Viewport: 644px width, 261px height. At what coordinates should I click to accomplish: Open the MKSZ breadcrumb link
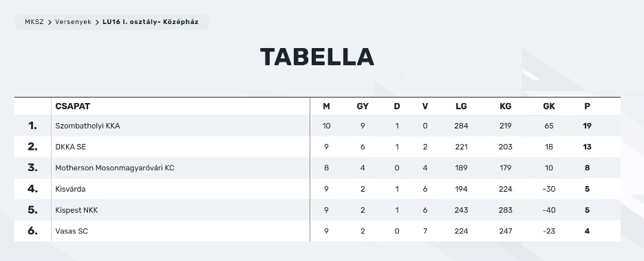point(34,22)
